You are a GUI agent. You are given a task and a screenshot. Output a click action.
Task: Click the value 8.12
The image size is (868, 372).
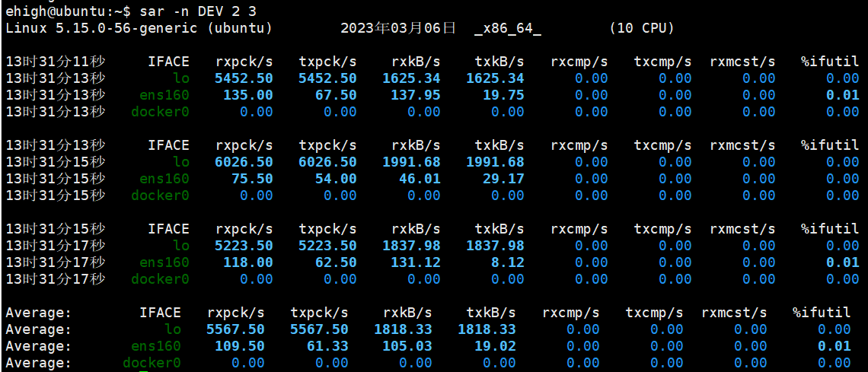508,262
